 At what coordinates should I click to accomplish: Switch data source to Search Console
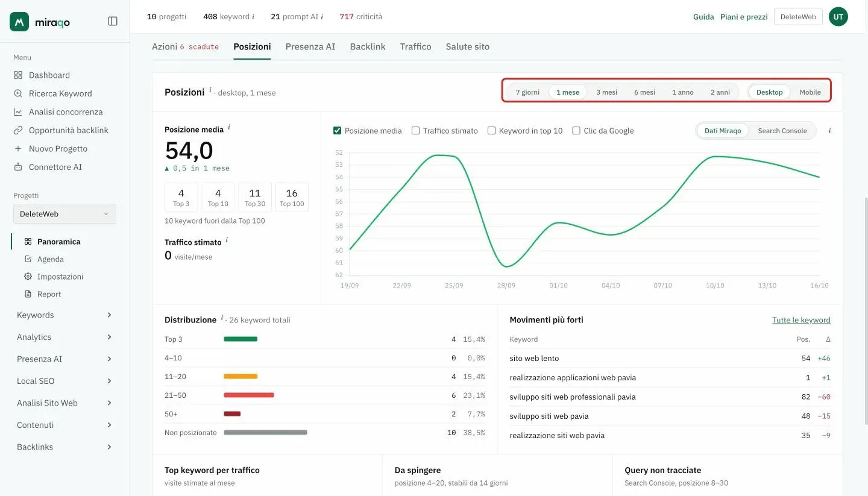coord(782,131)
